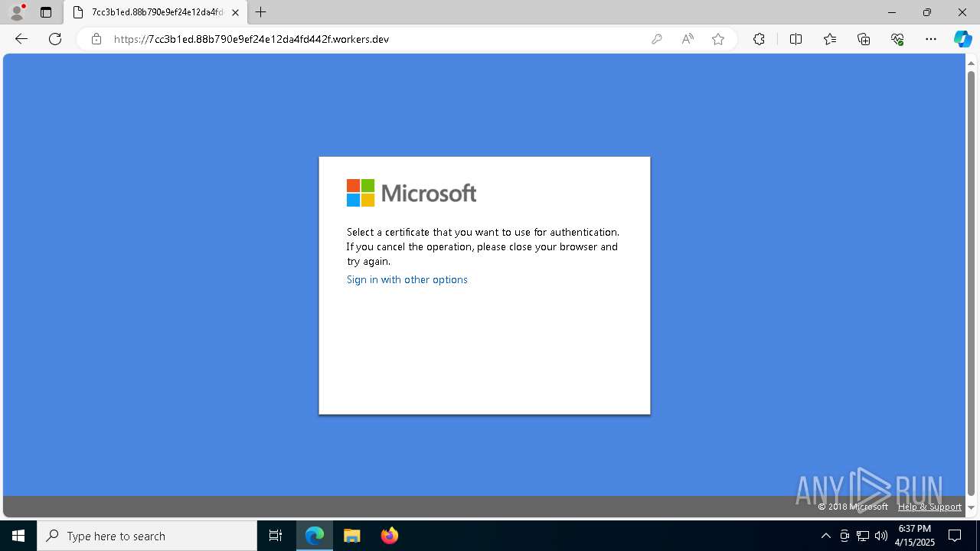The width and height of the screenshot is (980, 551).
Task: Open Settings and more ellipsis menu
Action: tap(931, 39)
